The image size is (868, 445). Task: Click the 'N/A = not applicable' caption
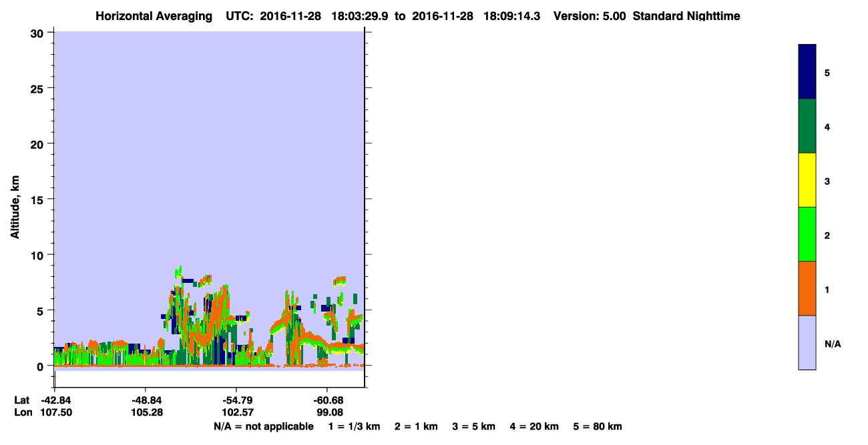coord(264,426)
